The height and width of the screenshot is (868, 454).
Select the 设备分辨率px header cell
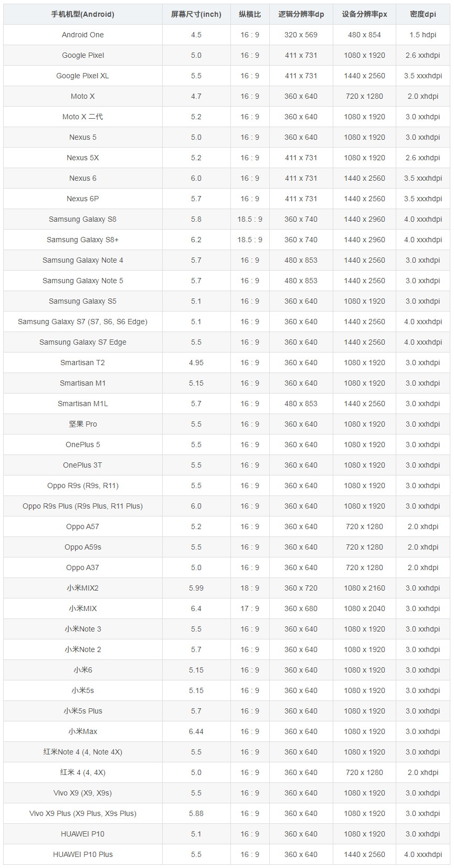[364, 14]
